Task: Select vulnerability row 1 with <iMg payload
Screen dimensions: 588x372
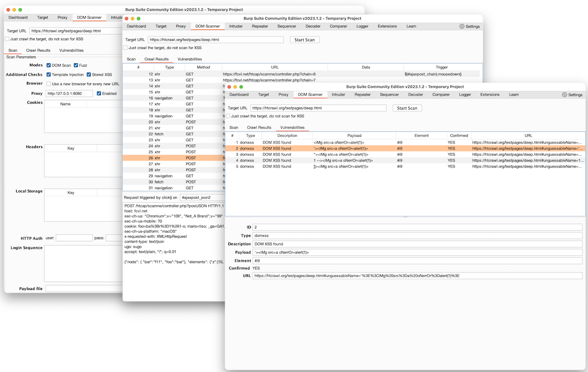Action: coord(406,142)
